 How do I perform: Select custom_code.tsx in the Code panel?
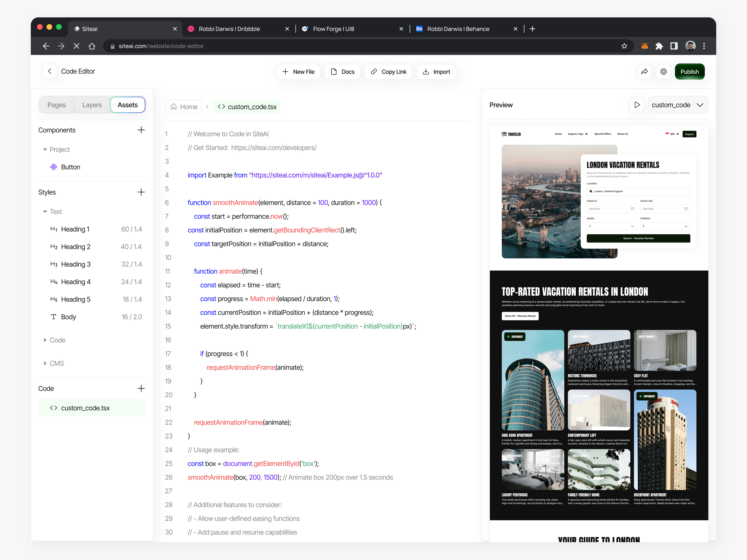[x=85, y=408]
